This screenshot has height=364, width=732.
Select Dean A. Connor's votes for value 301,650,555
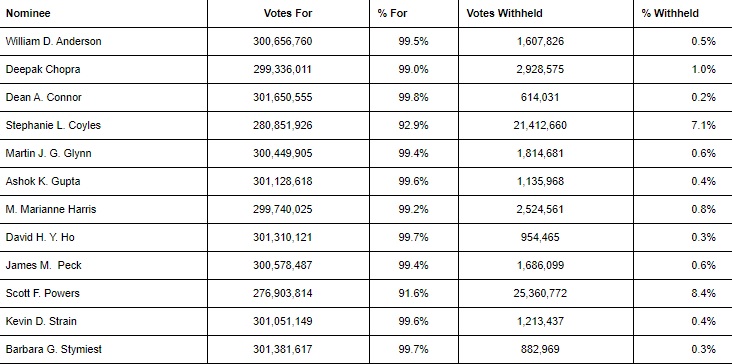click(x=283, y=98)
